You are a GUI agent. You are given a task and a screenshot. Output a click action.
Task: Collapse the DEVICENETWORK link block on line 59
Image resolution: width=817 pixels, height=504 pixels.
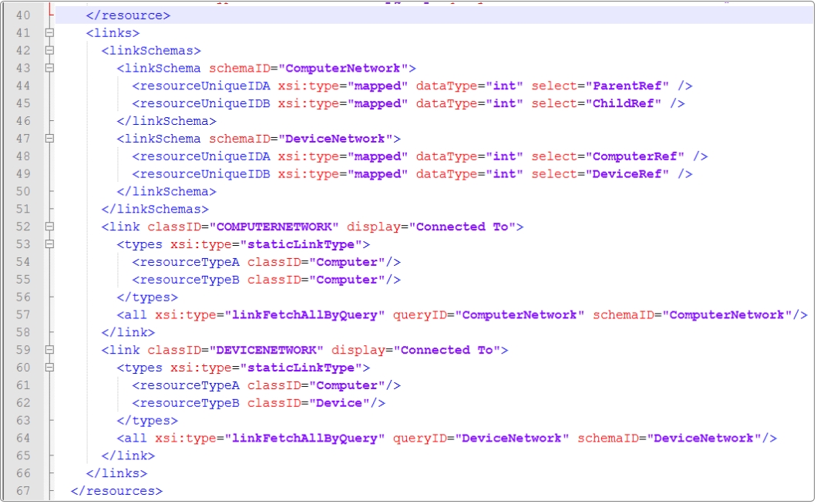click(x=49, y=351)
